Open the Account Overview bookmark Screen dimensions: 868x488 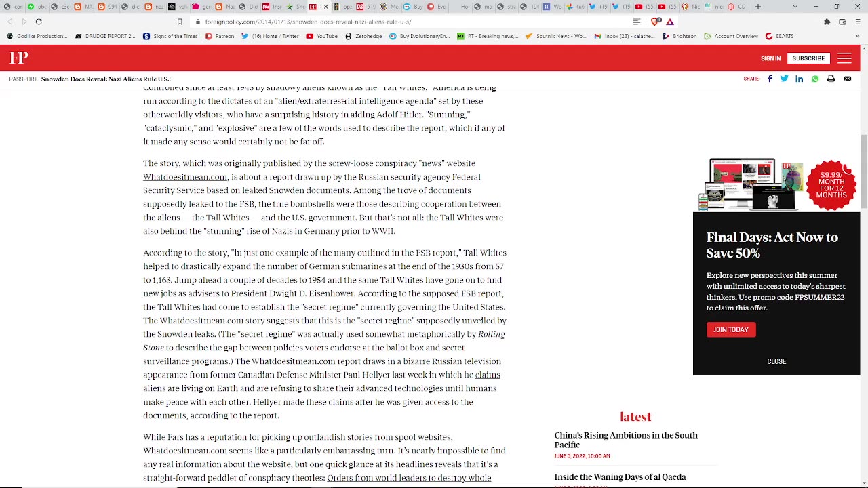tap(730, 36)
